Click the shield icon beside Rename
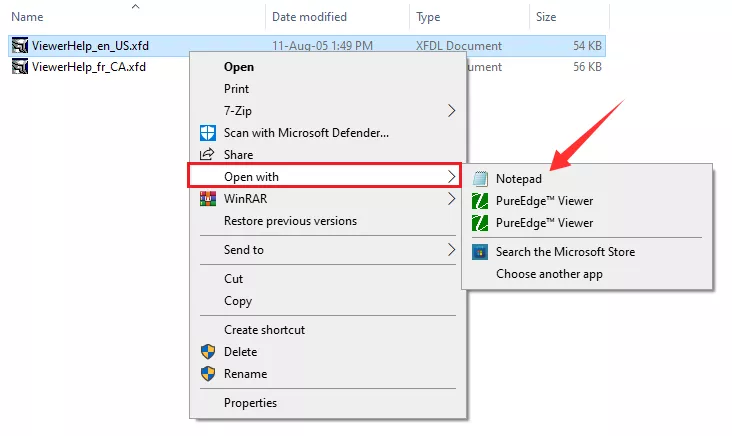Viewport: 732px width, 436px height. pyautogui.click(x=208, y=373)
